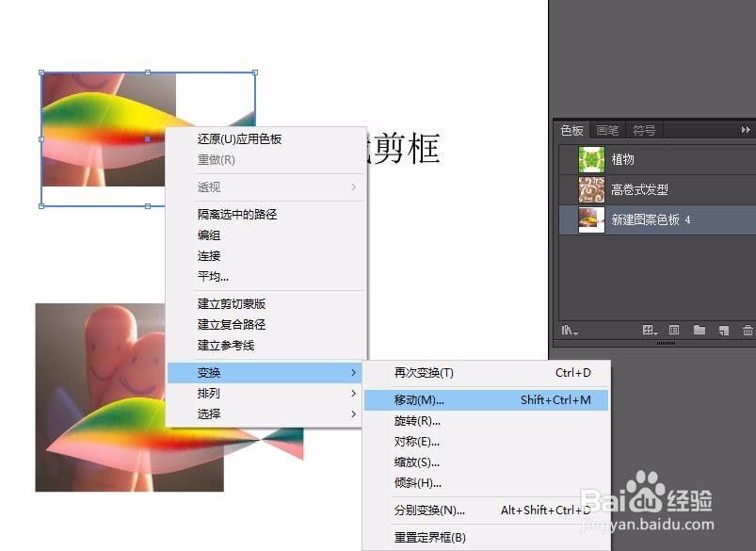Click the top-left bounding box handle
This screenshot has height=551, width=756.
tap(41, 73)
